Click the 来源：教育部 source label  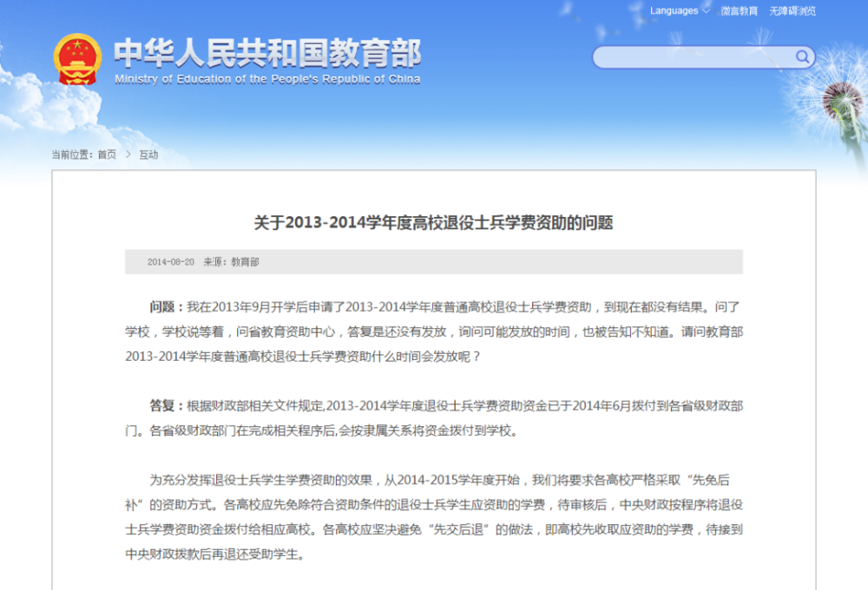[x=231, y=262]
